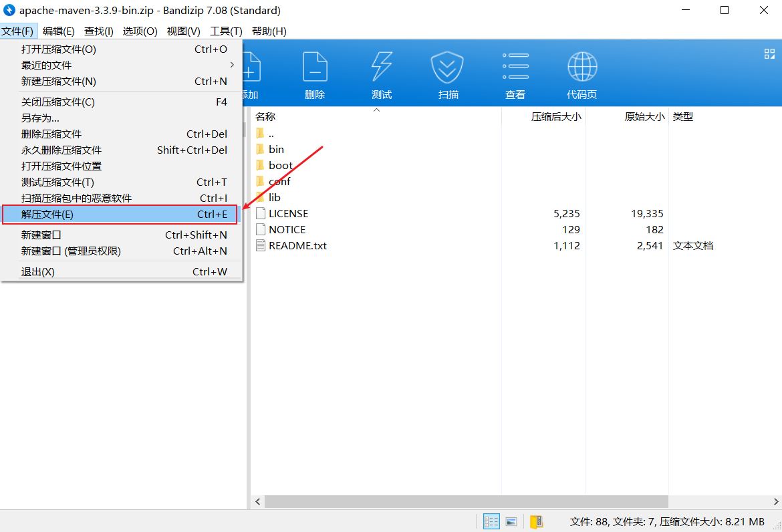Switch to image view icon in status bar
This screenshot has width=782, height=532.
pyautogui.click(x=511, y=521)
